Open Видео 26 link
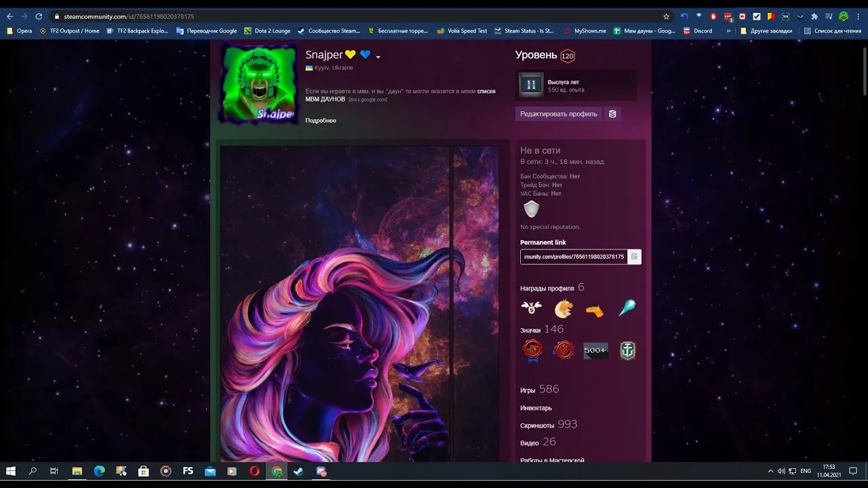The image size is (868, 488). (538, 443)
